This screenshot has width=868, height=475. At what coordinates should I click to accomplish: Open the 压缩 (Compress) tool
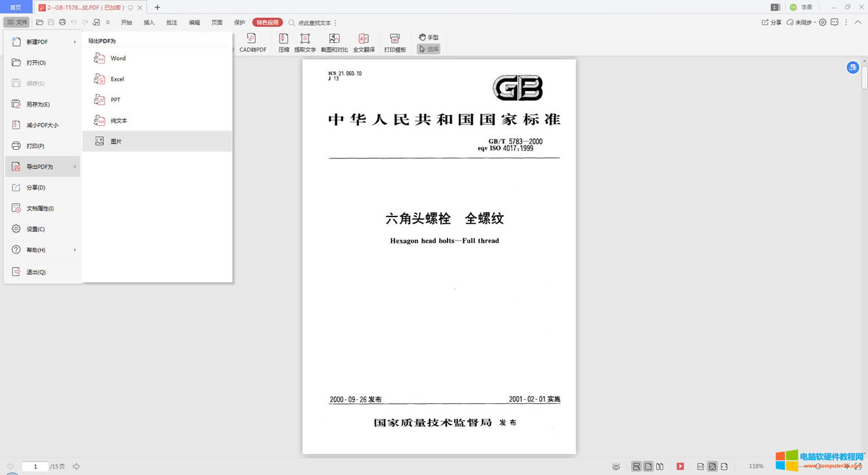[x=284, y=43]
